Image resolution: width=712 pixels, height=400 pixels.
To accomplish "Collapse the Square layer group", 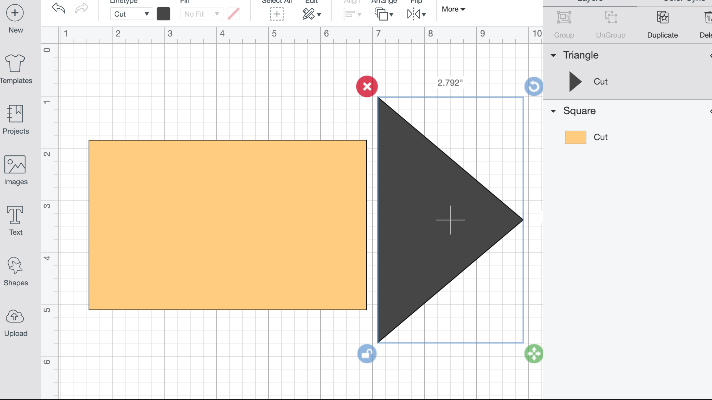I will [553, 111].
